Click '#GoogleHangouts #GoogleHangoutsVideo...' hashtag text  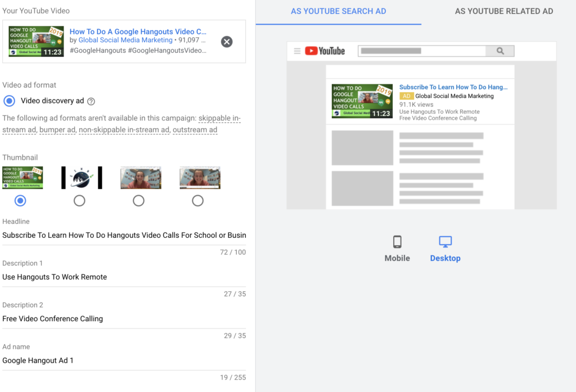[x=138, y=50]
